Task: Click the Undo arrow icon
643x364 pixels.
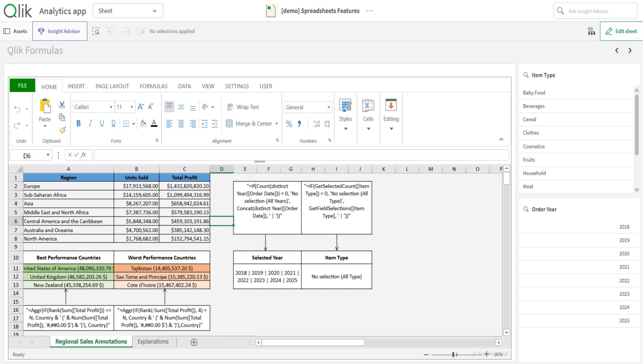Action: pyautogui.click(x=17, y=109)
